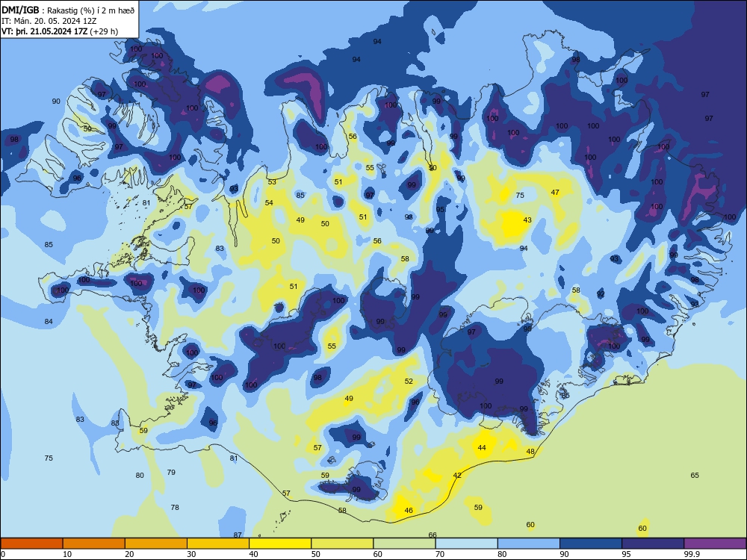Select the purple legend swatch above 99.9

pos(715,544)
